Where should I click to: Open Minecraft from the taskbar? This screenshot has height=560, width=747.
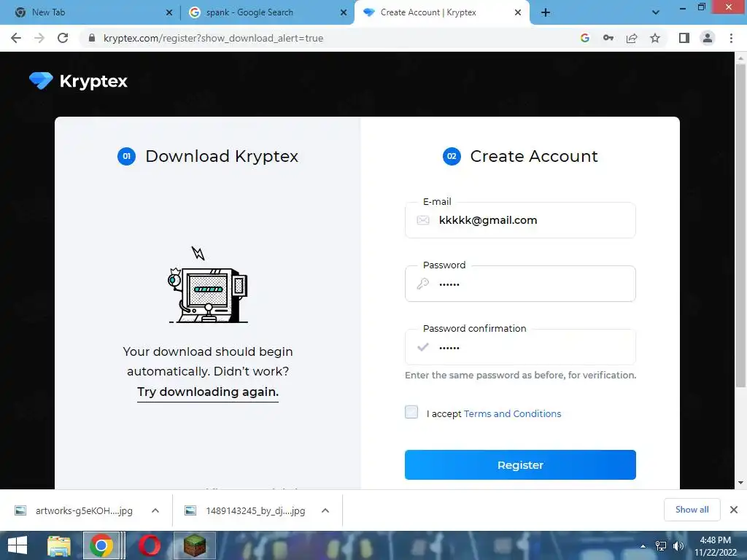(195, 545)
